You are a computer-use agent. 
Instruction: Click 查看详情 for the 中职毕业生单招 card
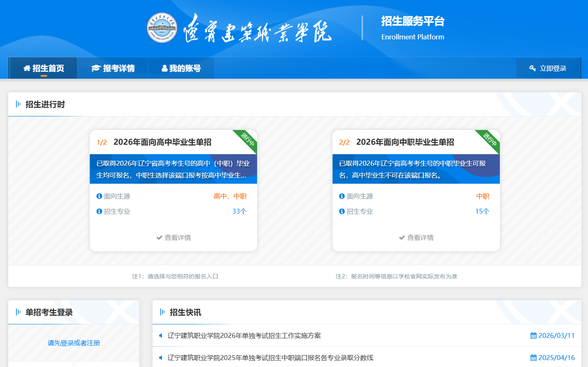416,238
